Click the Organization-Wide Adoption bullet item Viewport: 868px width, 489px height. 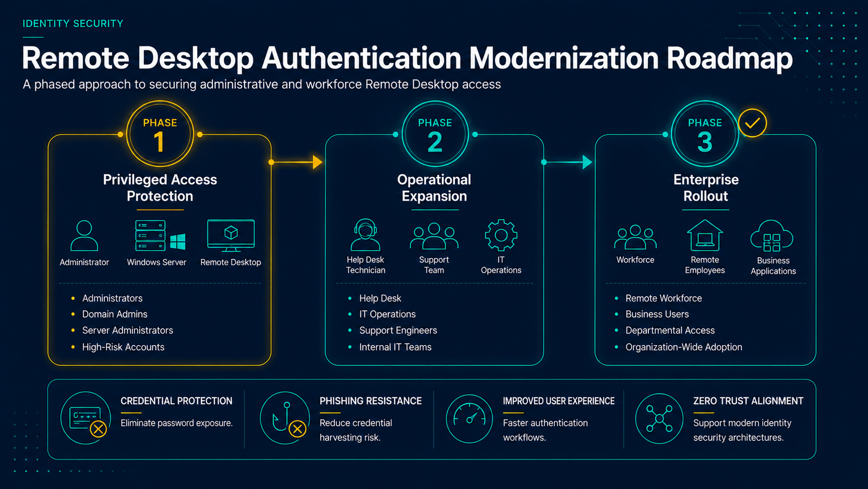pos(684,347)
